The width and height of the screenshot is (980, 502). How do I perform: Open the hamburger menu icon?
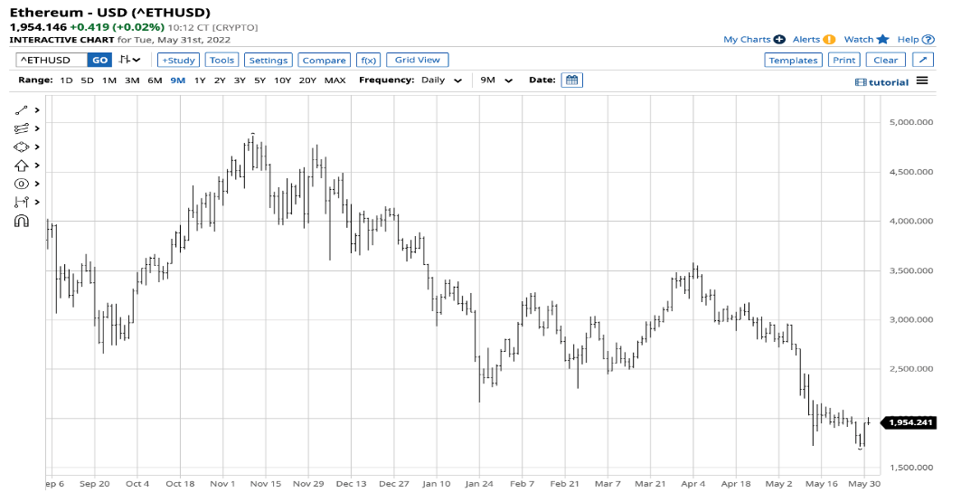pyautogui.click(x=922, y=81)
